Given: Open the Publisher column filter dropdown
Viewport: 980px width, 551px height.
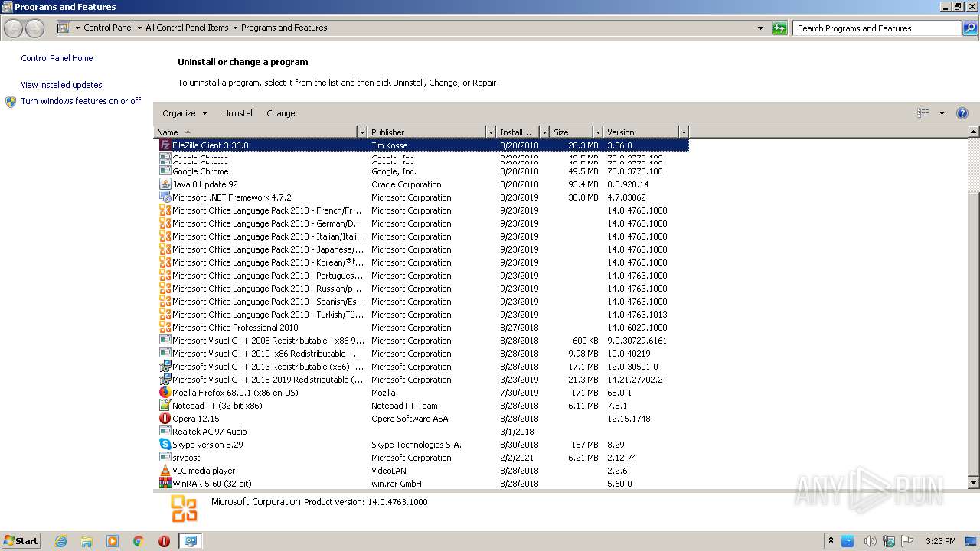Looking at the screenshot, I should (x=491, y=132).
